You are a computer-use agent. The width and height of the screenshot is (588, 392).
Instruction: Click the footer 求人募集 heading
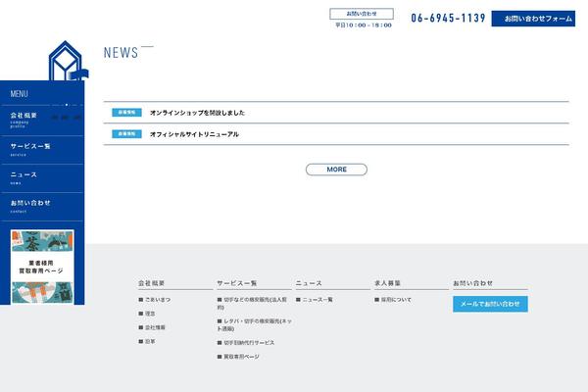(387, 283)
